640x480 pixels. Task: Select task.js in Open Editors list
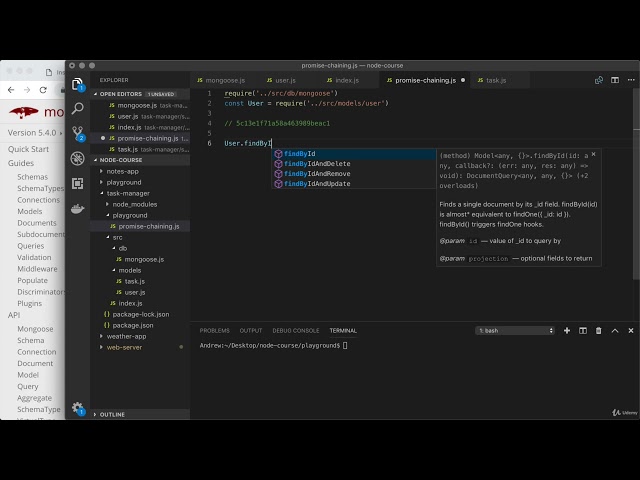(x=140, y=150)
